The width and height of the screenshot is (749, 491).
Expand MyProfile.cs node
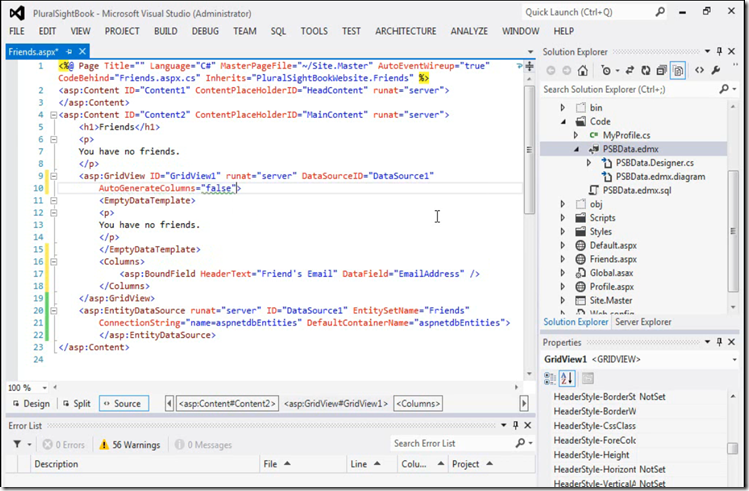576,135
